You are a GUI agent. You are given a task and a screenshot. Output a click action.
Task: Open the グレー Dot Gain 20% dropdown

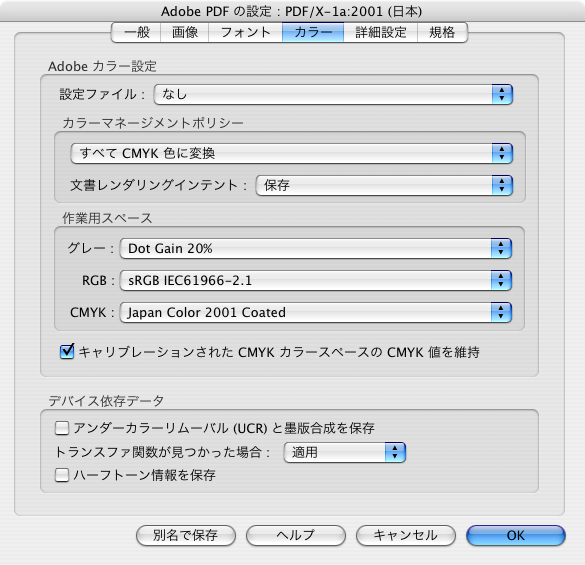[x=316, y=249]
